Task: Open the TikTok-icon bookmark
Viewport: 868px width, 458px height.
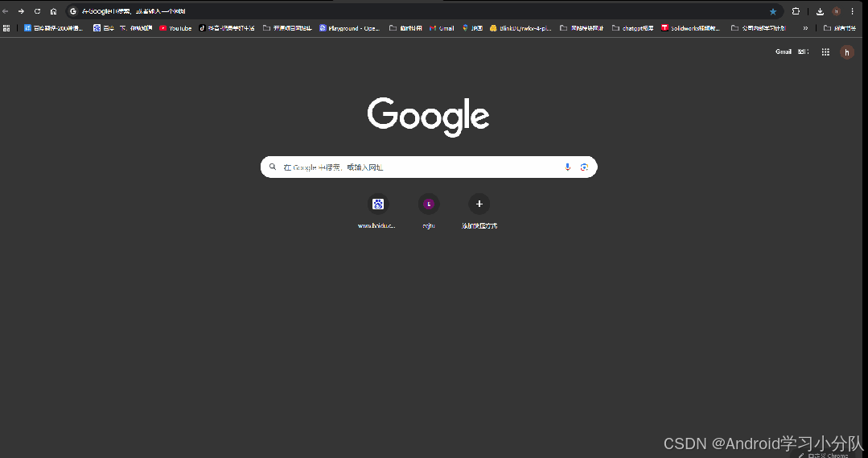Action: (x=227, y=27)
